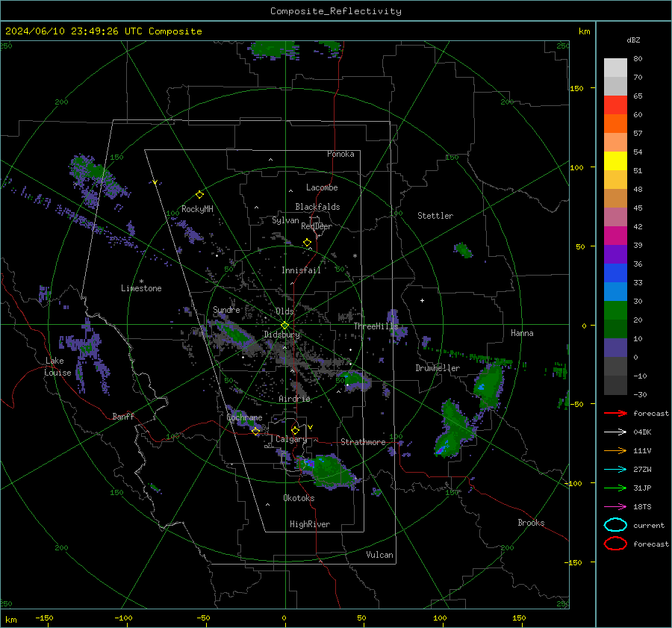This screenshot has width=672, height=628.
Task: Select the indigo 10 dBZ color swatch
Action: point(615,348)
